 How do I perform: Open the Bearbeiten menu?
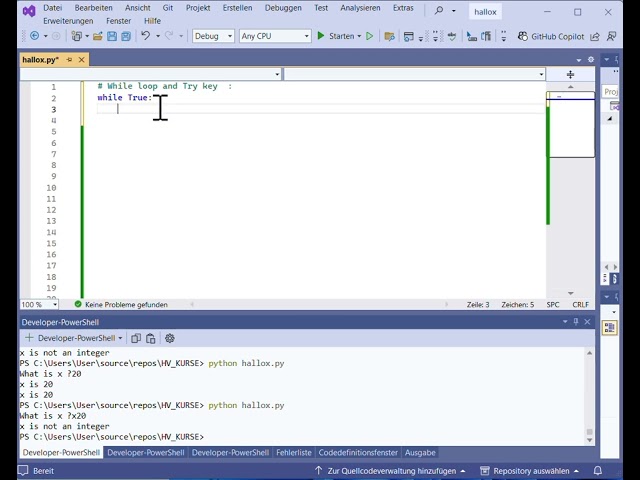[93, 8]
